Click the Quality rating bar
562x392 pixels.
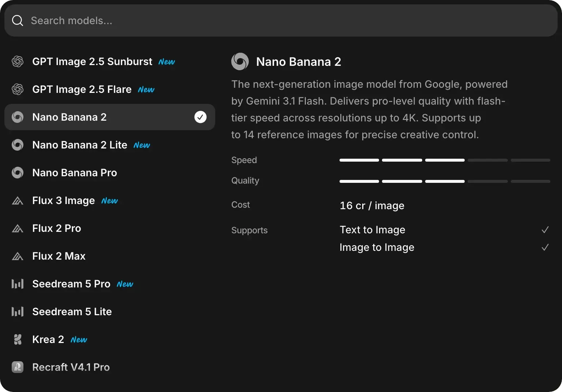coord(445,181)
